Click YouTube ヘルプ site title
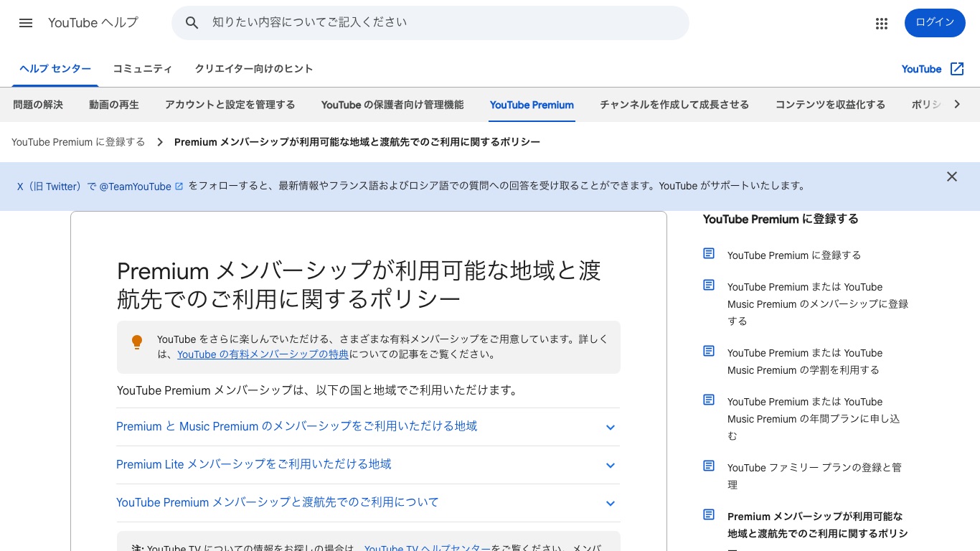This screenshot has height=551, width=980. point(93,23)
